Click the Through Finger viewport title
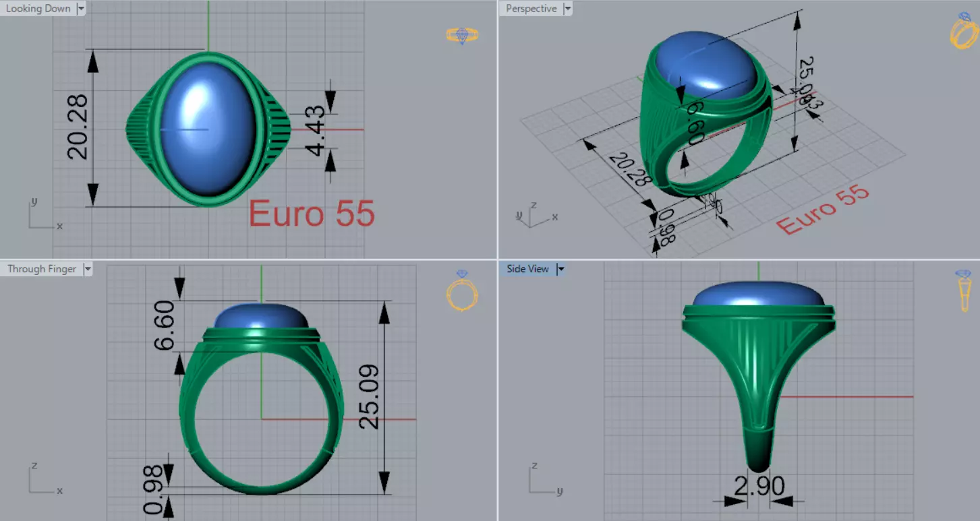This screenshot has height=521, width=980. pyautogui.click(x=42, y=269)
